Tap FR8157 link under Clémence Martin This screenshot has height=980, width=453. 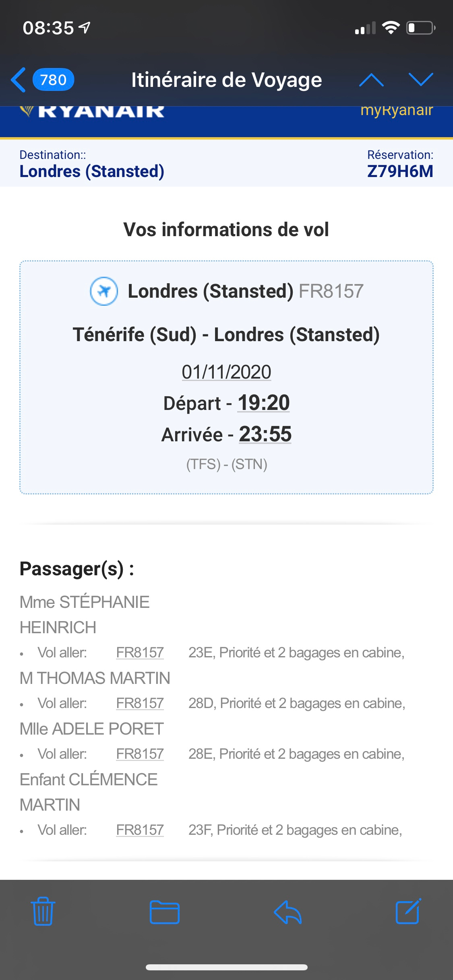140,830
